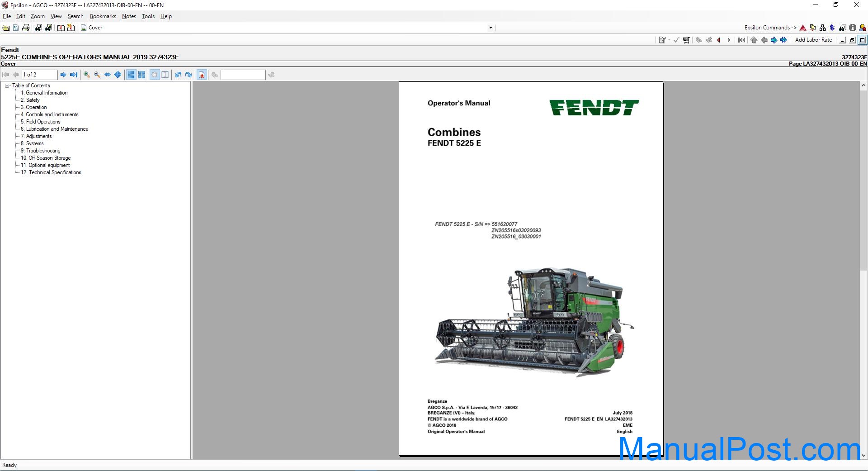Click the stacked binoculars search icon
This screenshot has width=868, height=471.
pyautogui.click(x=843, y=28)
